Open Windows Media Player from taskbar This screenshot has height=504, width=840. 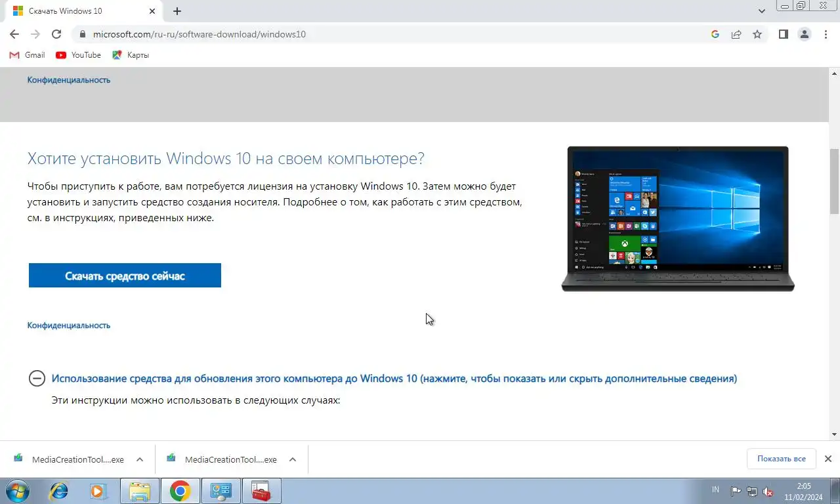(98, 491)
